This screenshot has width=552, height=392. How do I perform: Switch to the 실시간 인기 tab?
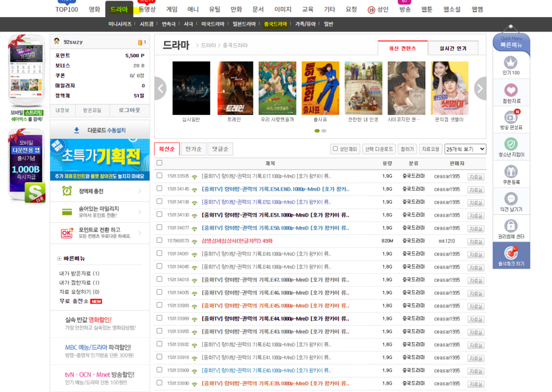tap(454, 48)
